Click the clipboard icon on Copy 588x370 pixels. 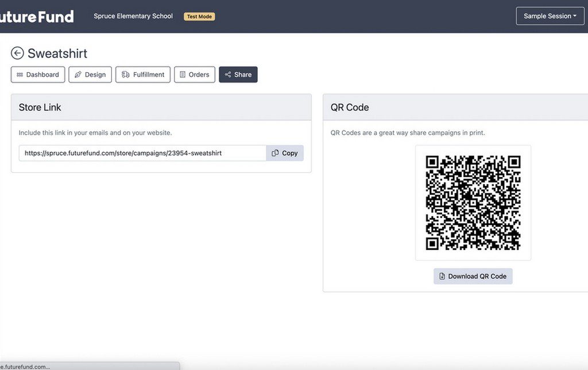coord(275,153)
